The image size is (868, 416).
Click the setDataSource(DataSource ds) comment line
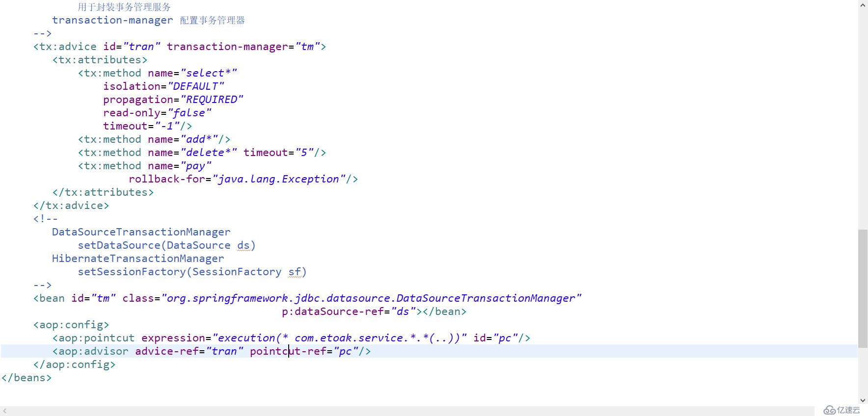pyautogui.click(x=167, y=245)
